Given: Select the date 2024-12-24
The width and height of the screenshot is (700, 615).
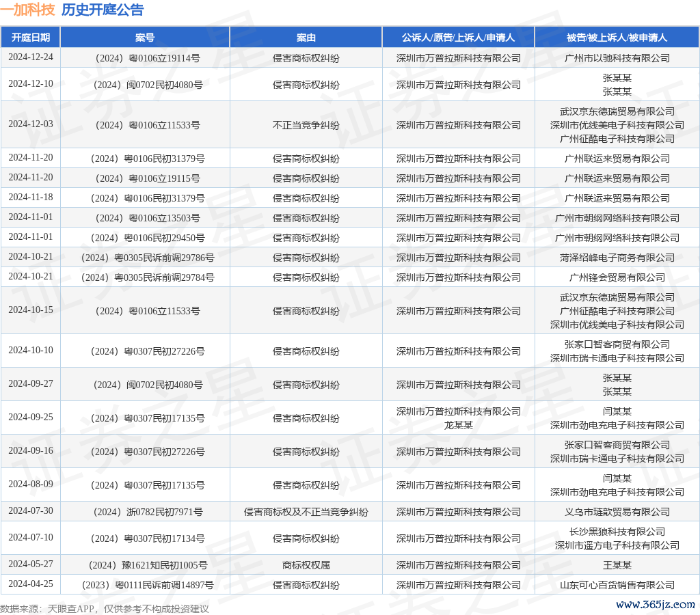Looking at the screenshot, I should click(30, 57).
